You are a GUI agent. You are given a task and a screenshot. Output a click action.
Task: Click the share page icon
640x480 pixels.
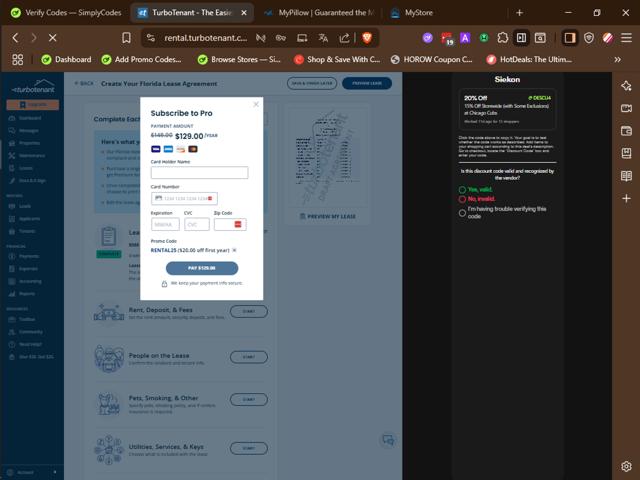(x=344, y=38)
